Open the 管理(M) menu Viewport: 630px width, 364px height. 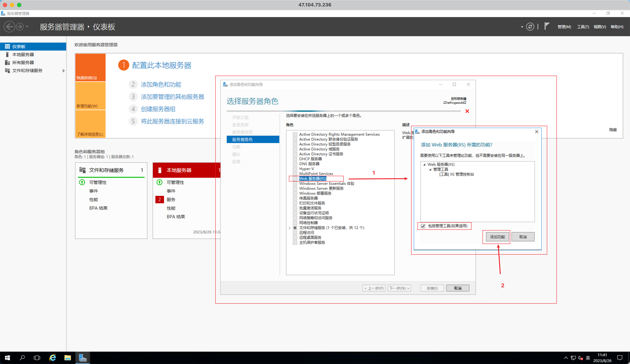(x=564, y=26)
